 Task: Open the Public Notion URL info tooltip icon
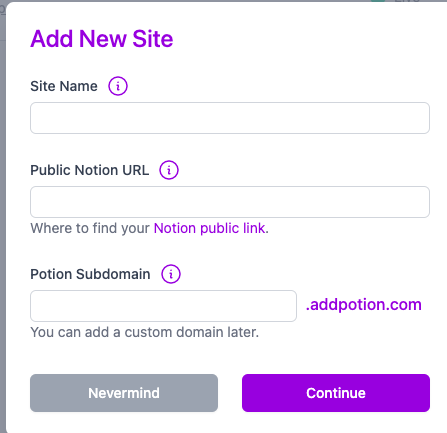(169, 170)
